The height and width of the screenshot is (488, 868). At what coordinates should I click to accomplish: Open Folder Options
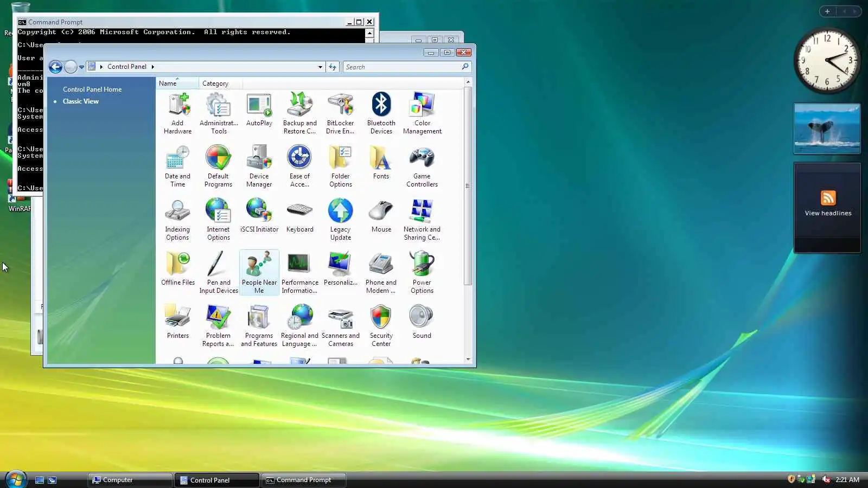pos(341,166)
